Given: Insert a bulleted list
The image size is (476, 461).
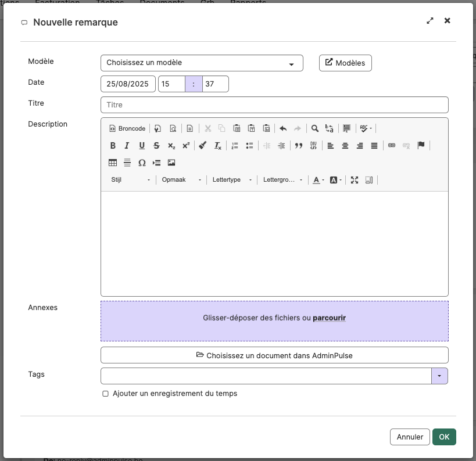Looking at the screenshot, I should click(249, 146).
